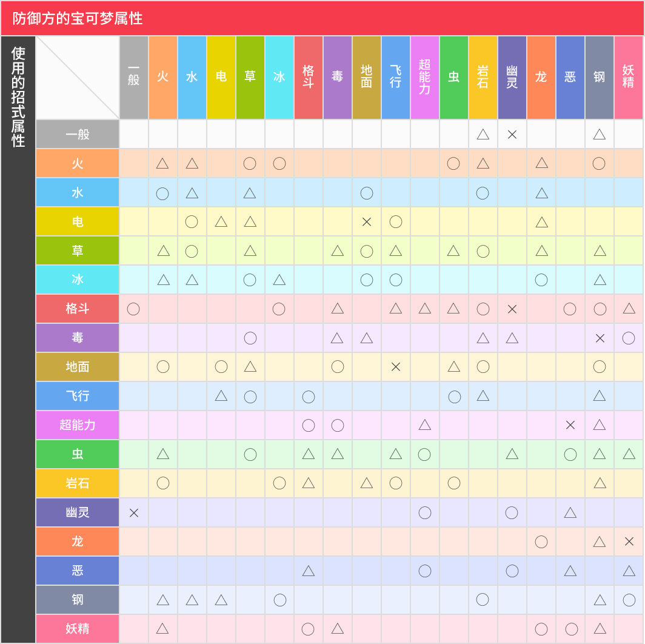
Task: Select the 火 defender column header
Action: (x=163, y=77)
